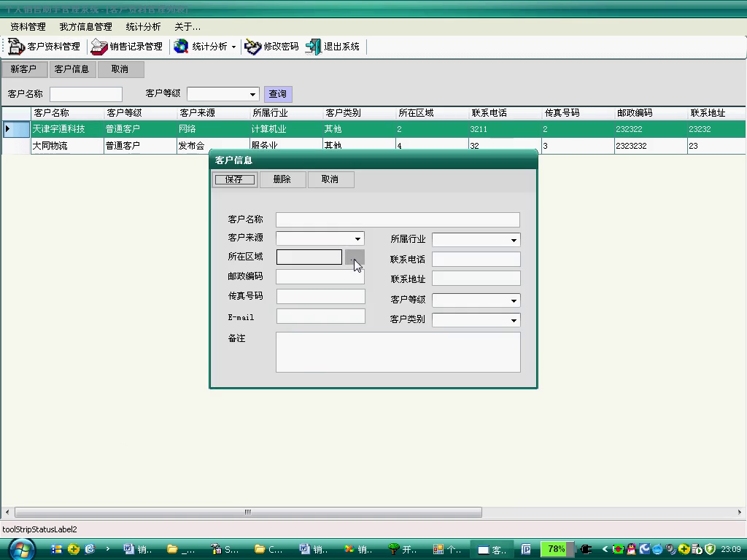Focus the 联系地址 input in dialog
The image size is (747, 560).
tap(476, 279)
